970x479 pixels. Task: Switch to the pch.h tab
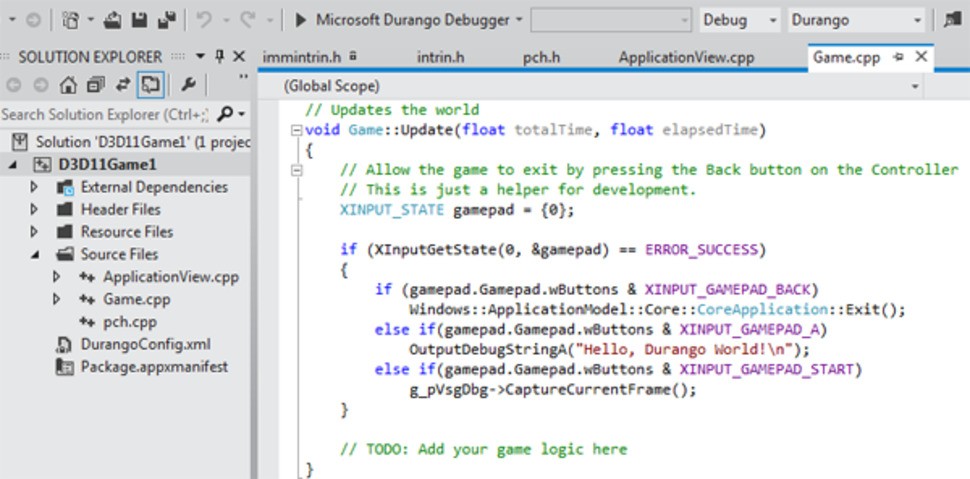pos(541,57)
